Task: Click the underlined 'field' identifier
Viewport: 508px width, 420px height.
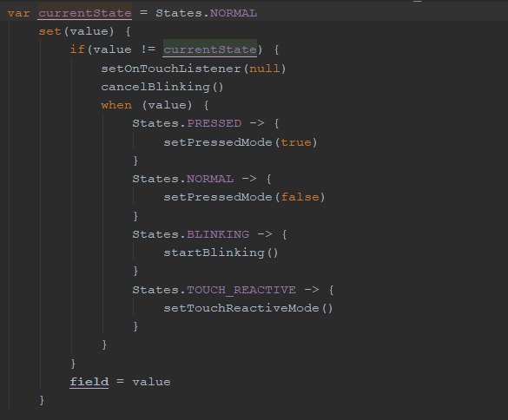Action: click(x=89, y=382)
